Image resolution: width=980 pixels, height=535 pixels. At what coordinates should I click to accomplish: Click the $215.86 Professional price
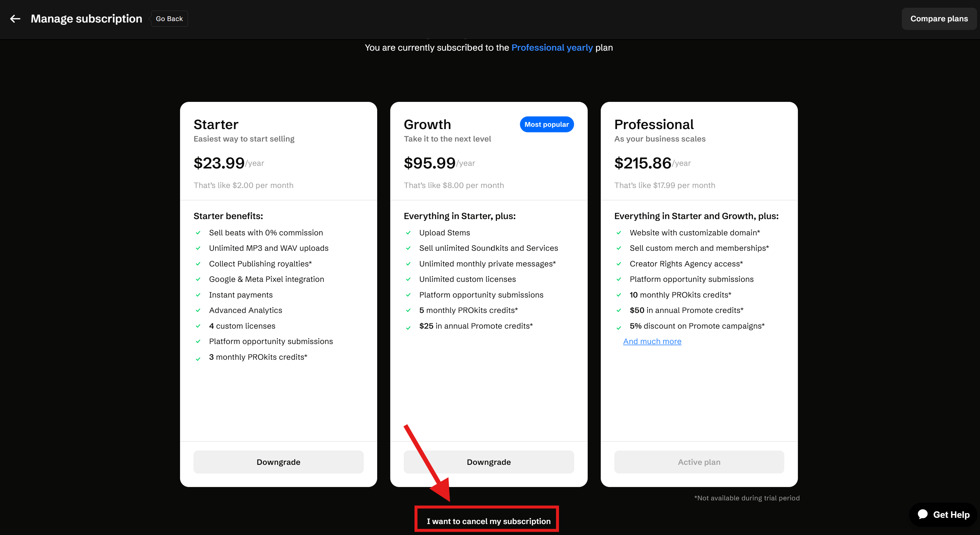click(642, 163)
